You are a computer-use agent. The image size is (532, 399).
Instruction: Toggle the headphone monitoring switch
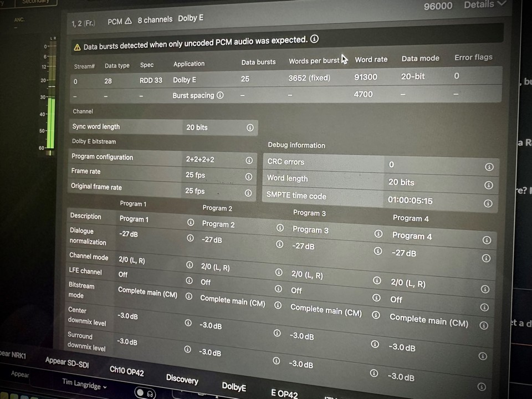(x=146, y=393)
